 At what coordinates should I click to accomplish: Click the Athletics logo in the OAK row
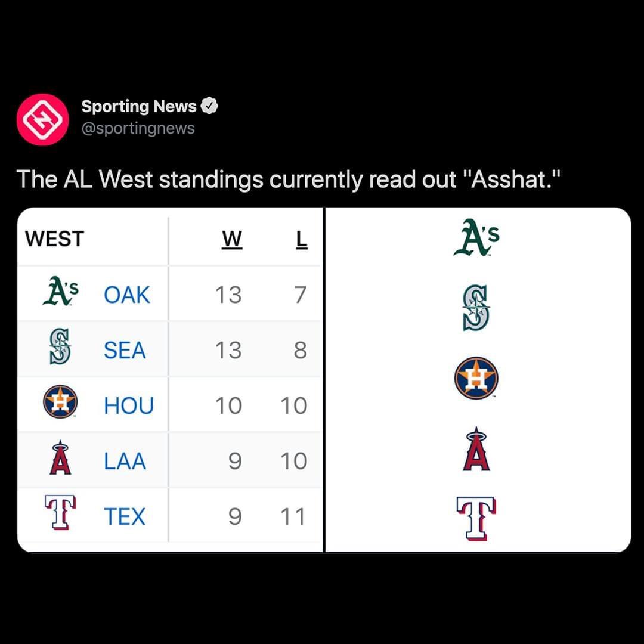[61, 291]
